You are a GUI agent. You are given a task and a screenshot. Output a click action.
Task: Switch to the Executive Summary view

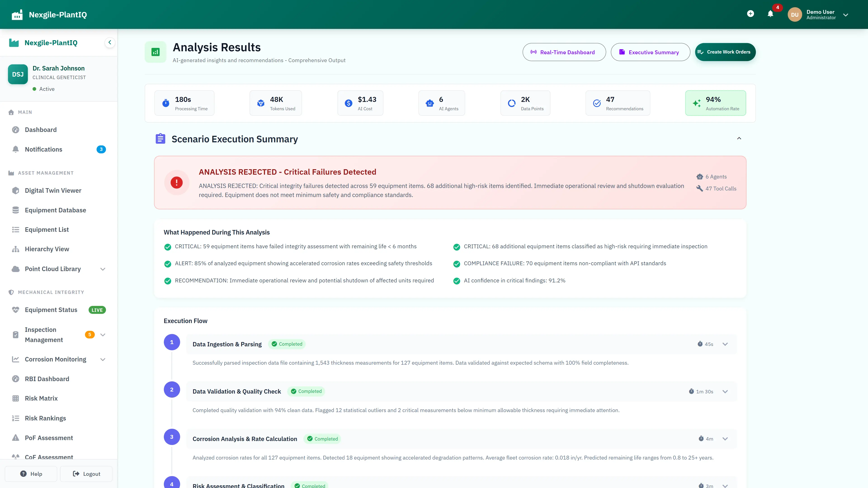(650, 52)
